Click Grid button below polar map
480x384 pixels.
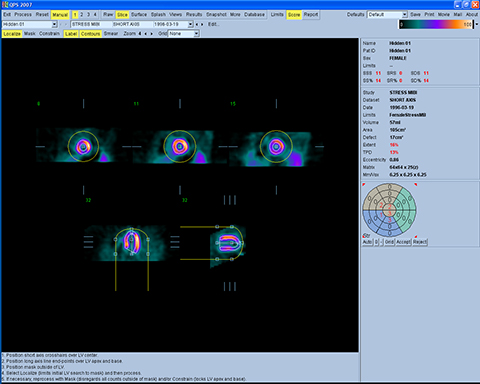point(389,242)
